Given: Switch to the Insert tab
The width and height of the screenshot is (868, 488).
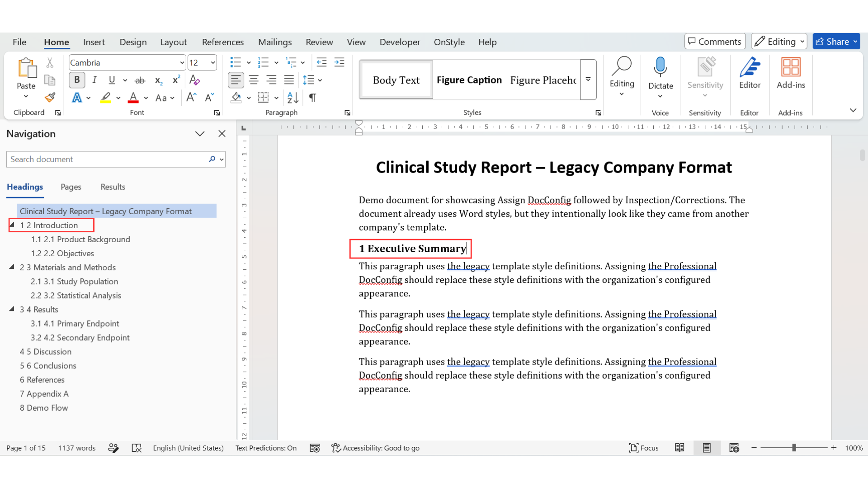Looking at the screenshot, I should pyautogui.click(x=94, y=42).
